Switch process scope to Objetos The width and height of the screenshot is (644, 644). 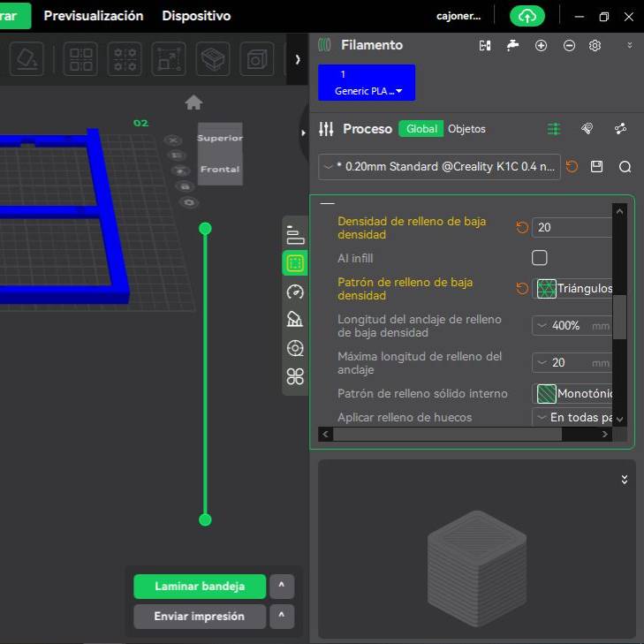(466, 129)
